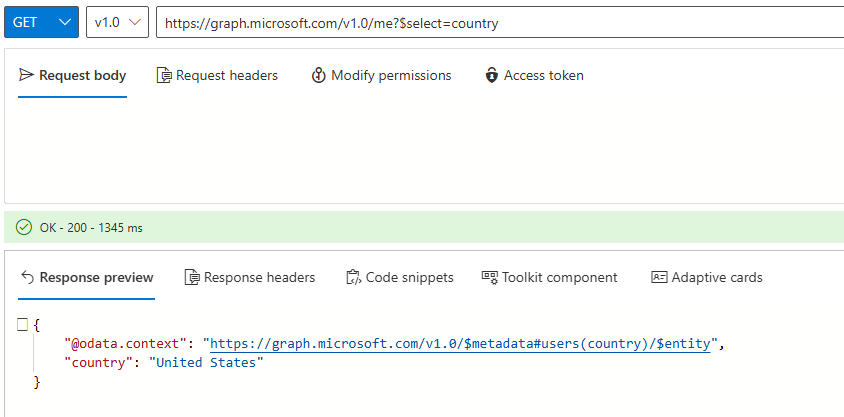Click the Modify permissions key icon
Screen dimensions: 844x417
coord(319,75)
